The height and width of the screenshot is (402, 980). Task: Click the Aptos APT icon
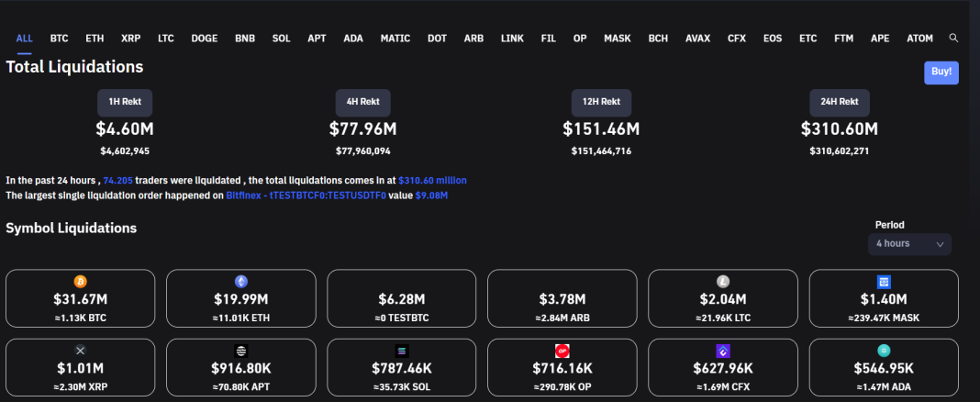[241, 351]
